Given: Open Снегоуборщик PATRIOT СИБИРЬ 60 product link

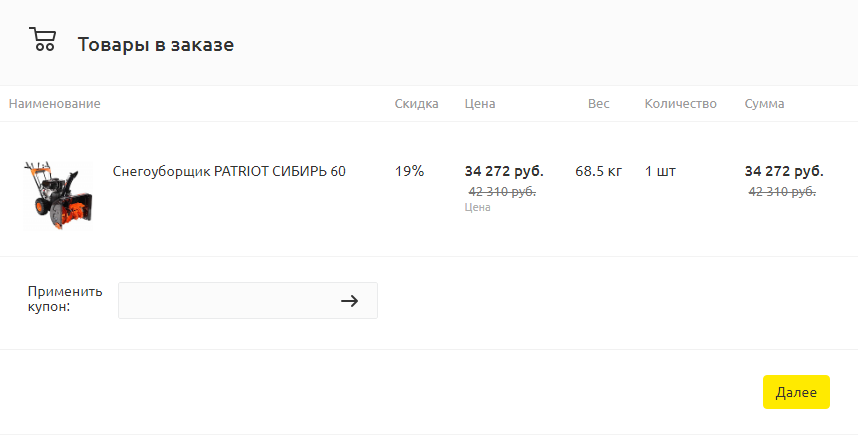Looking at the screenshot, I should (x=229, y=171).
